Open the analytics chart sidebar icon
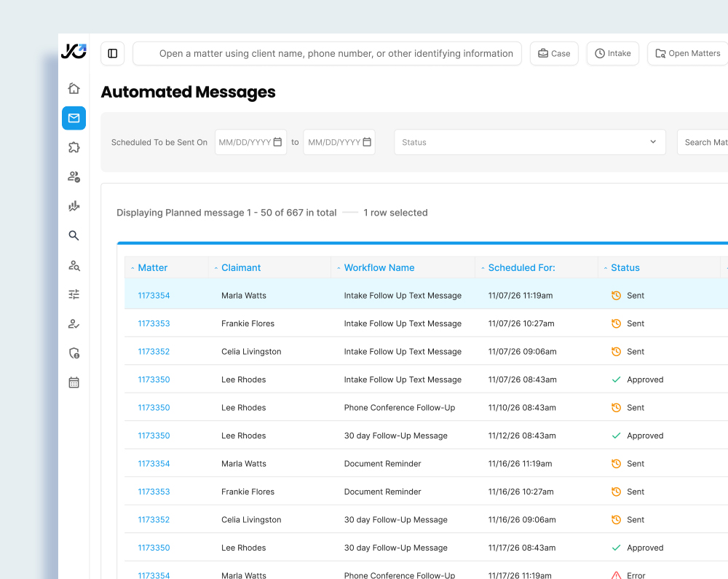The width and height of the screenshot is (728, 579). (74, 206)
